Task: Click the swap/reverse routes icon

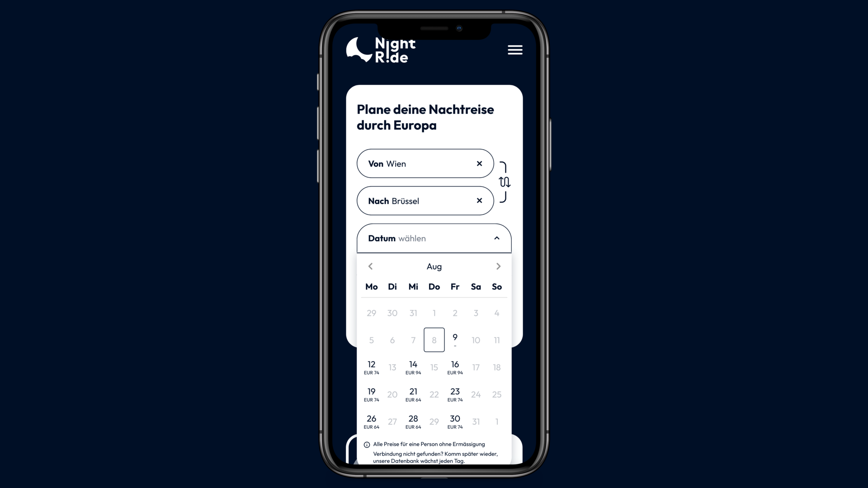Action: point(505,183)
